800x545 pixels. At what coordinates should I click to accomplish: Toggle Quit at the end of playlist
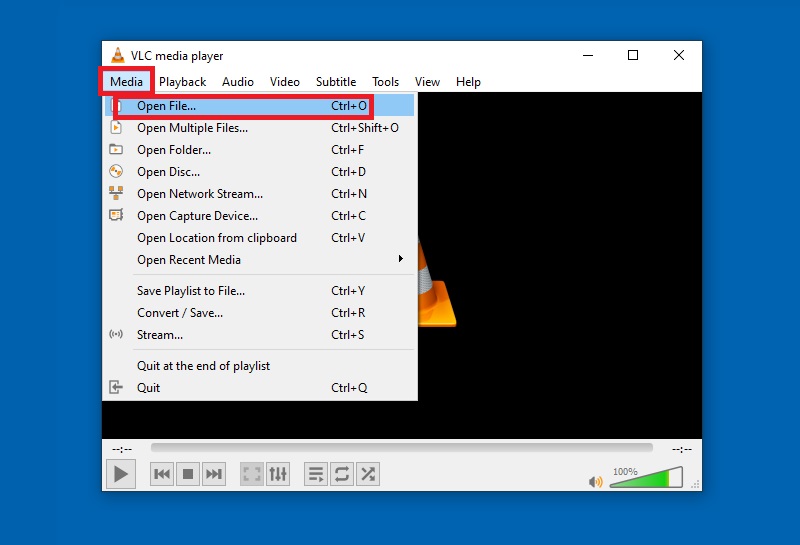pos(260,365)
